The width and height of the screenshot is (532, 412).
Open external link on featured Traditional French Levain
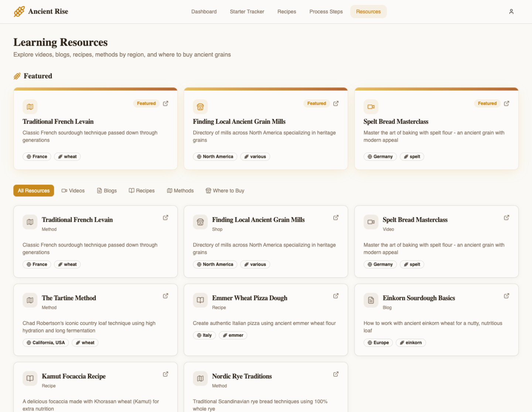[166, 103]
